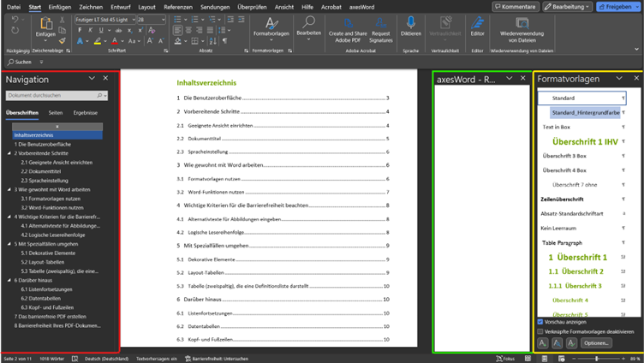Click the Kommentare button
This screenshot has height=363, width=644.
pyautogui.click(x=516, y=7)
